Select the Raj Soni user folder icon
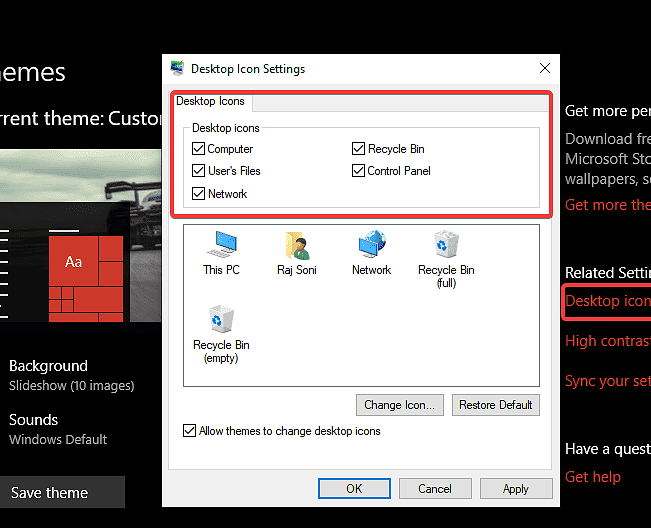 (296, 253)
